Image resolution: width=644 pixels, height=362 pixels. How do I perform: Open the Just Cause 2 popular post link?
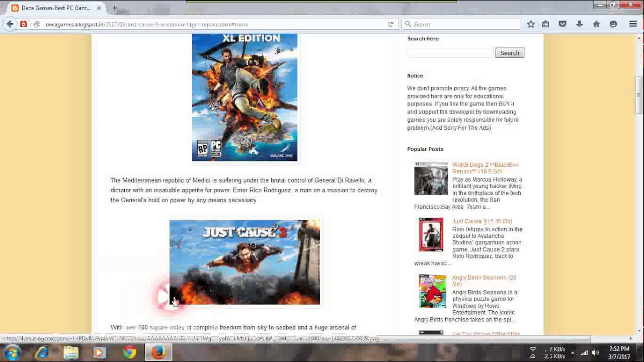click(482, 221)
